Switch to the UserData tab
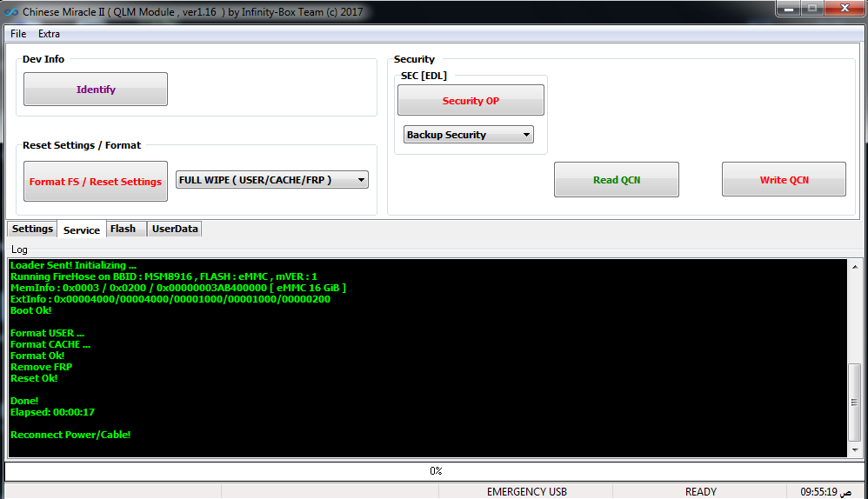Image resolution: width=868 pixels, height=499 pixels. click(x=175, y=229)
